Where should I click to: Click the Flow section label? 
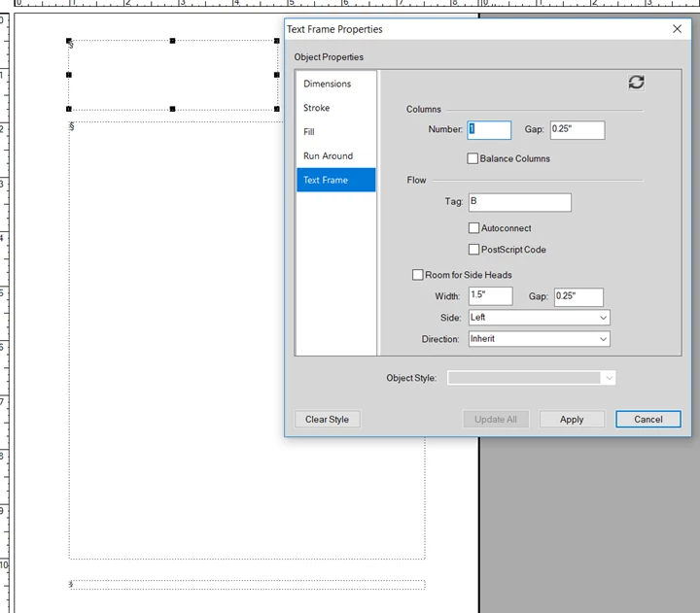coord(416,181)
